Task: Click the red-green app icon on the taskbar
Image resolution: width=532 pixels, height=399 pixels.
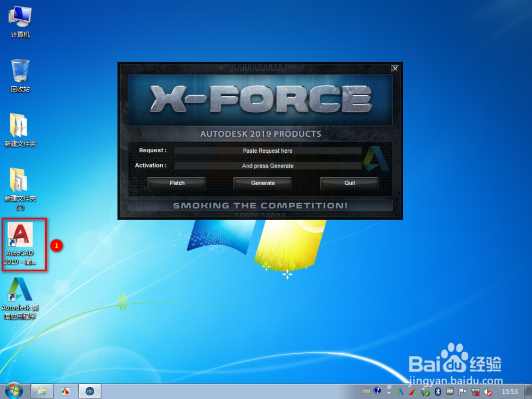Action: pos(65,392)
